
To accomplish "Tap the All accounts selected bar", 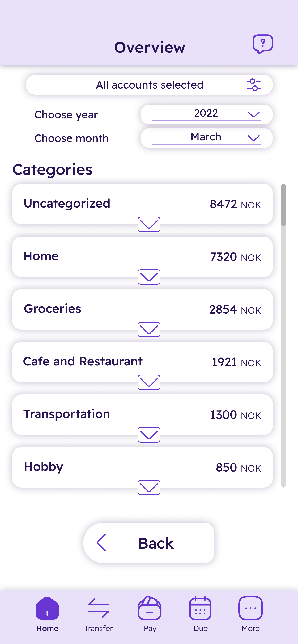I will pyautogui.click(x=149, y=85).
